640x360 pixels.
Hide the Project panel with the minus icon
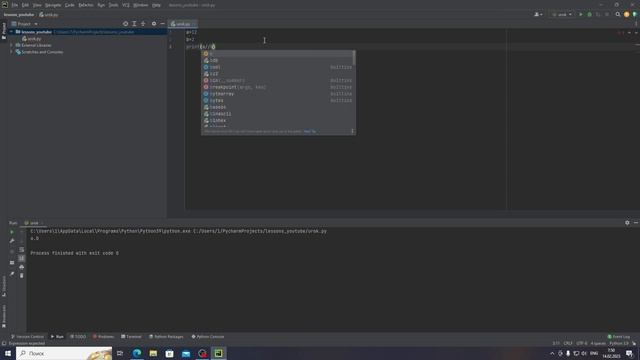click(162, 24)
